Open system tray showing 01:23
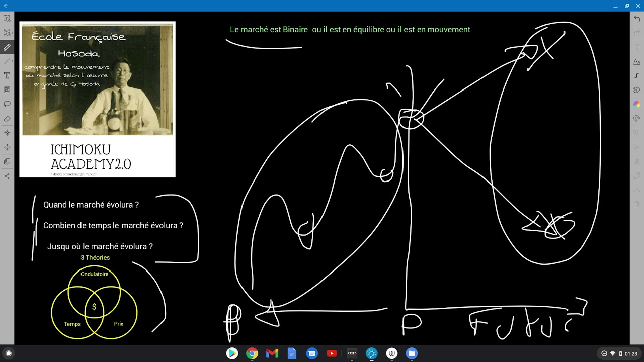644x362 pixels. coord(618,353)
